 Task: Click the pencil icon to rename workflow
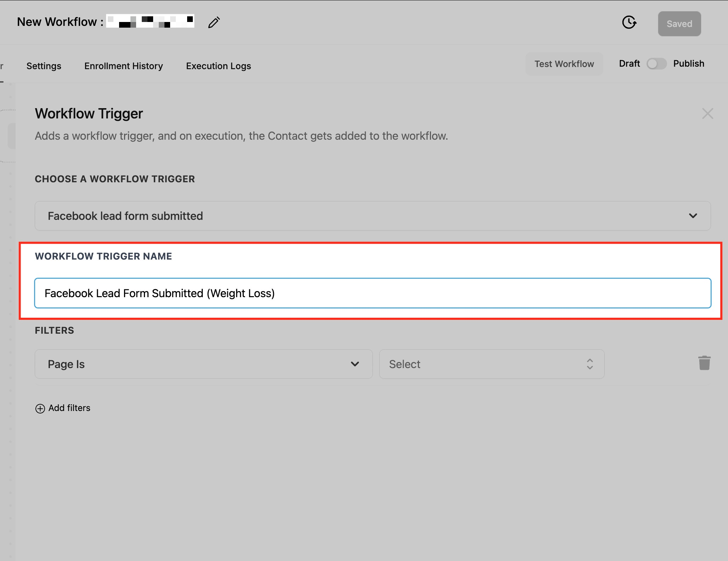coord(214,22)
